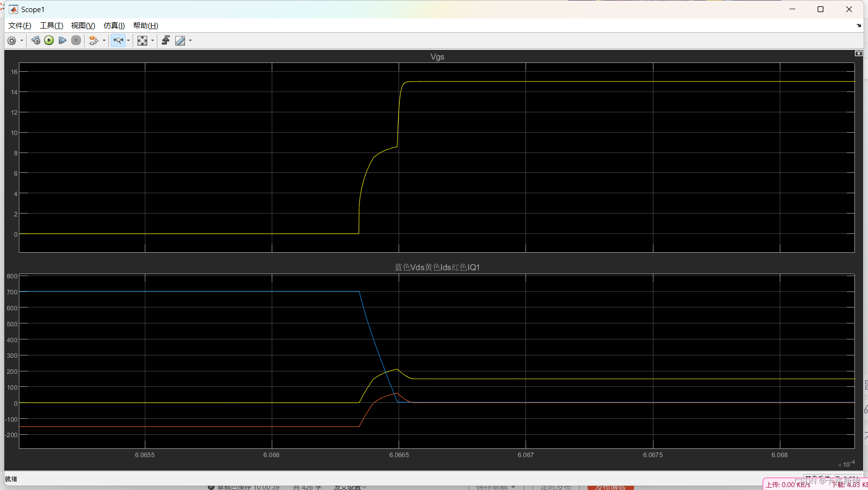This screenshot has height=490, width=868.
Task: Click the 700 y-axis label on lower plot
Action: tap(12, 292)
